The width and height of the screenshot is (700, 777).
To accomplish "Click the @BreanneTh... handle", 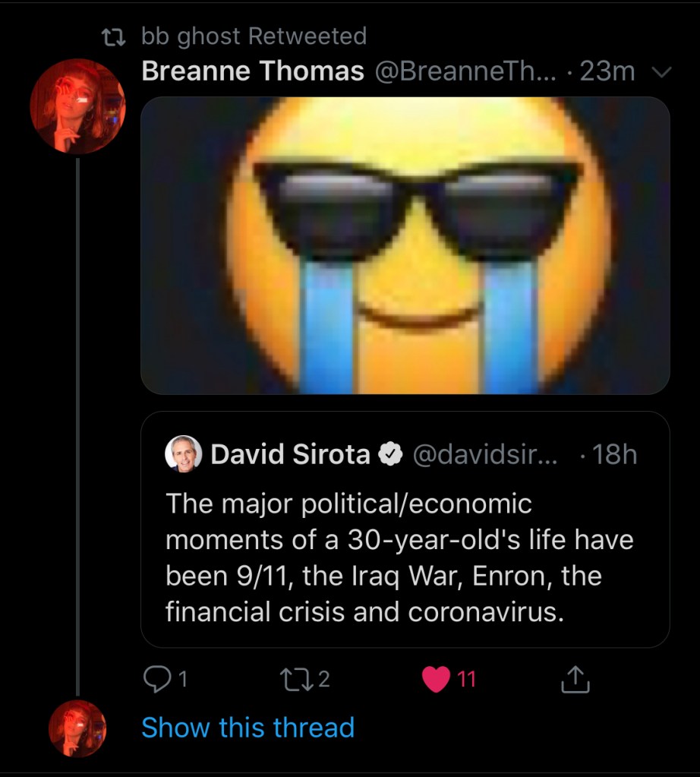I will (x=465, y=71).
